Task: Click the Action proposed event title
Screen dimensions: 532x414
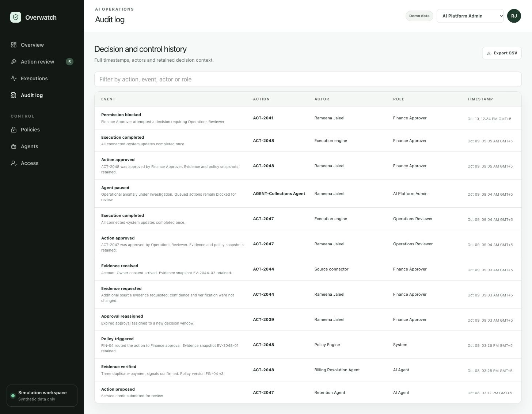Action: 118,389
